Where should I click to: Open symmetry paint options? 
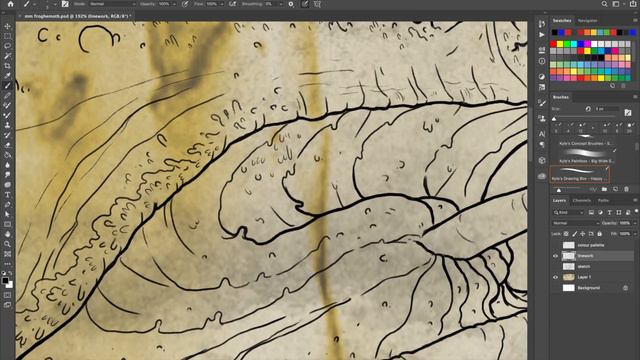coord(318,4)
